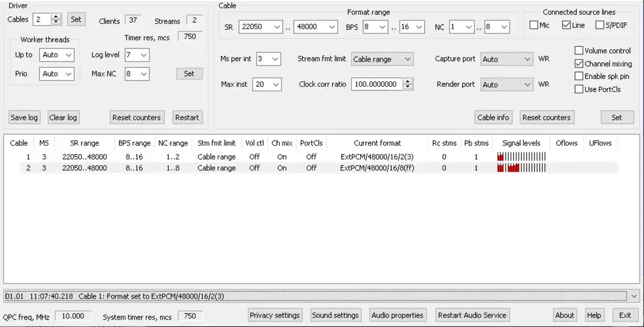Save the log with Save log button
Screen dimensions: 644x327
click(25, 117)
